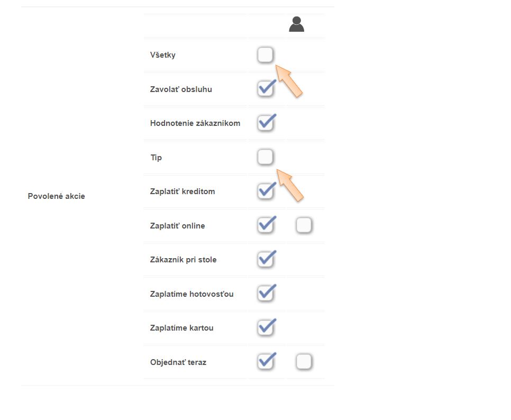Uncheck the Zaplatíme kartou checkbox
511x420 pixels.
(x=266, y=328)
